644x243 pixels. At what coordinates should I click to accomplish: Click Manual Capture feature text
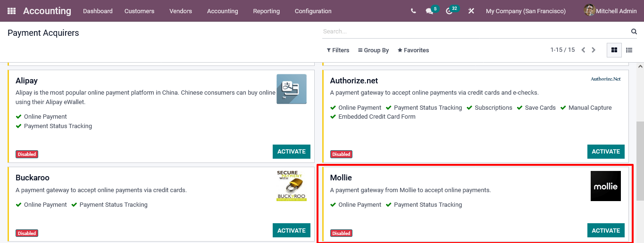point(590,108)
